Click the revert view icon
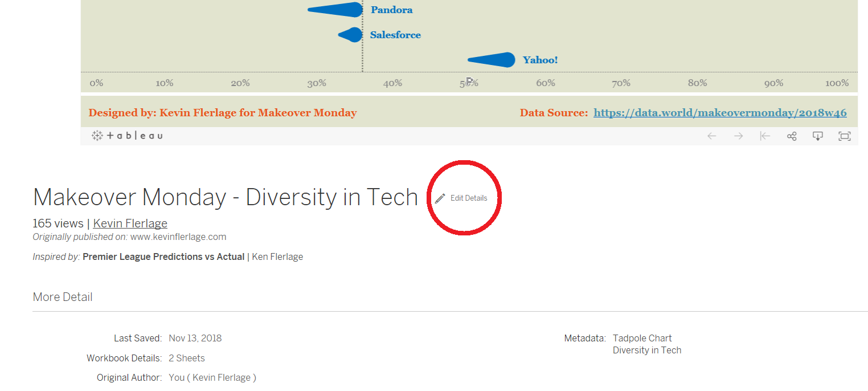 point(765,136)
